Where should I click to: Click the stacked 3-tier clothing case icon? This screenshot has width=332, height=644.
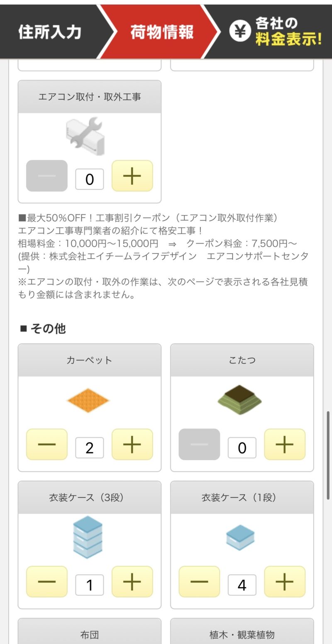pyautogui.click(x=88, y=537)
